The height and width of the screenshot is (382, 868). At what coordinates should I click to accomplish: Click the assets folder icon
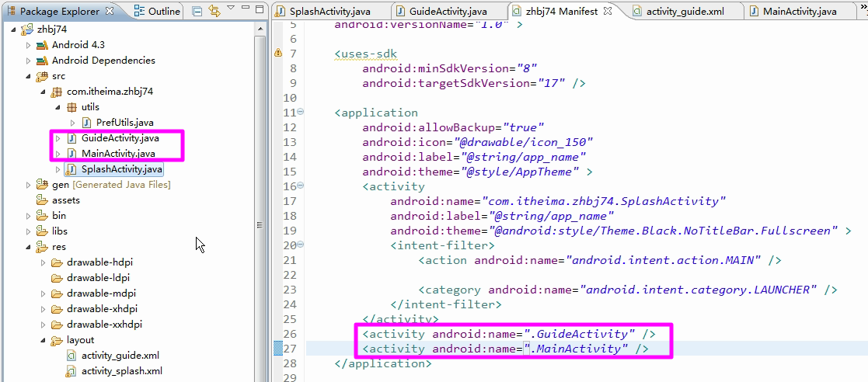click(42, 200)
